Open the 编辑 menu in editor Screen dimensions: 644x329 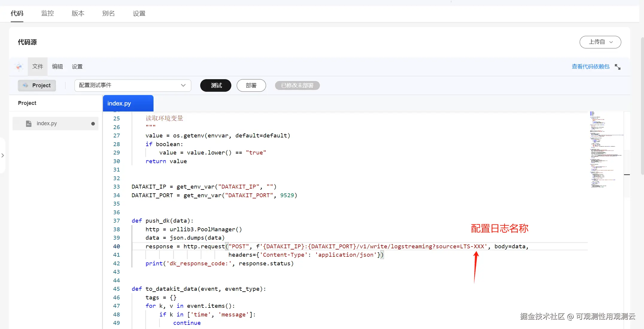click(x=57, y=66)
